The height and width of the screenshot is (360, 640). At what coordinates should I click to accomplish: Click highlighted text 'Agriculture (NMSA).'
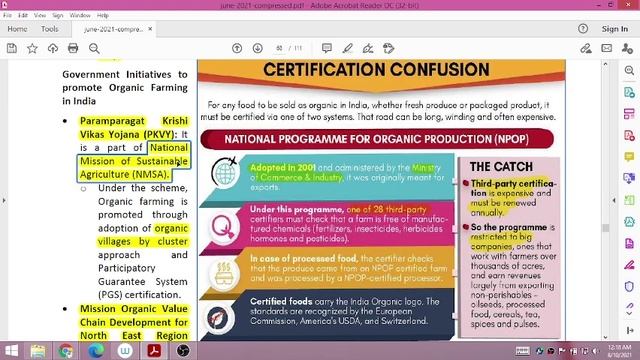[x=124, y=174]
